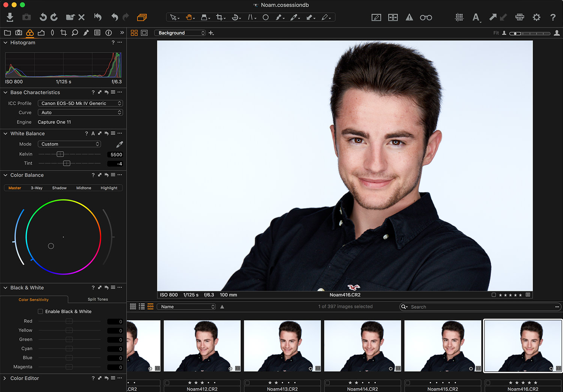Switch to the 3-Way color balance tab

[x=36, y=188]
